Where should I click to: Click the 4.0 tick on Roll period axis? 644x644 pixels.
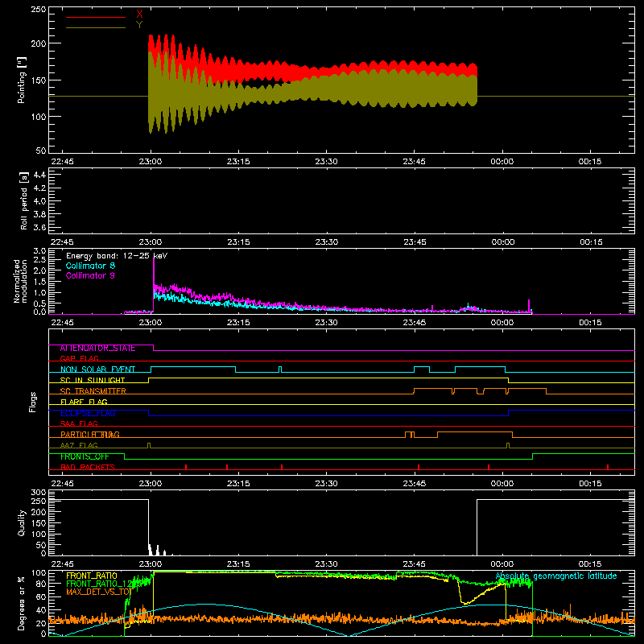pyautogui.click(x=39, y=201)
